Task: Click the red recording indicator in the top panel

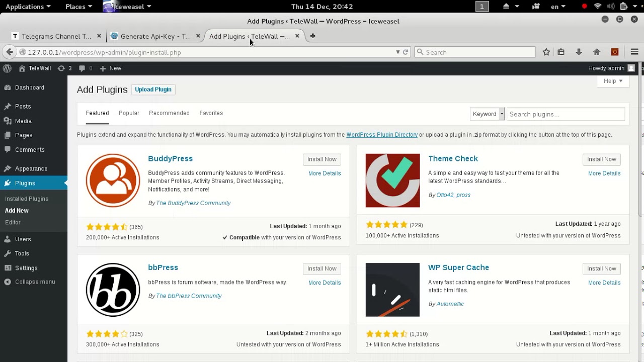Action: pos(584,7)
